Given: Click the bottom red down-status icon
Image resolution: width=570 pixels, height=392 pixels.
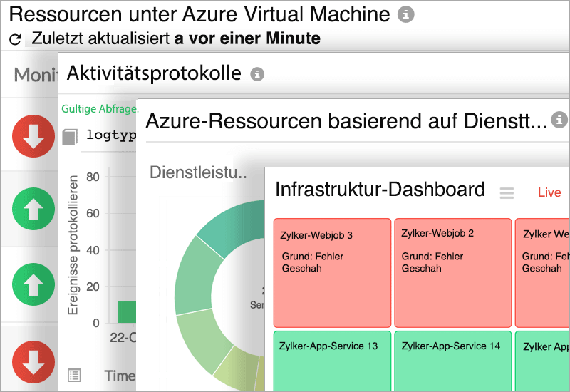Looking at the screenshot, I should pyautogui.click(x=33, y=362).
